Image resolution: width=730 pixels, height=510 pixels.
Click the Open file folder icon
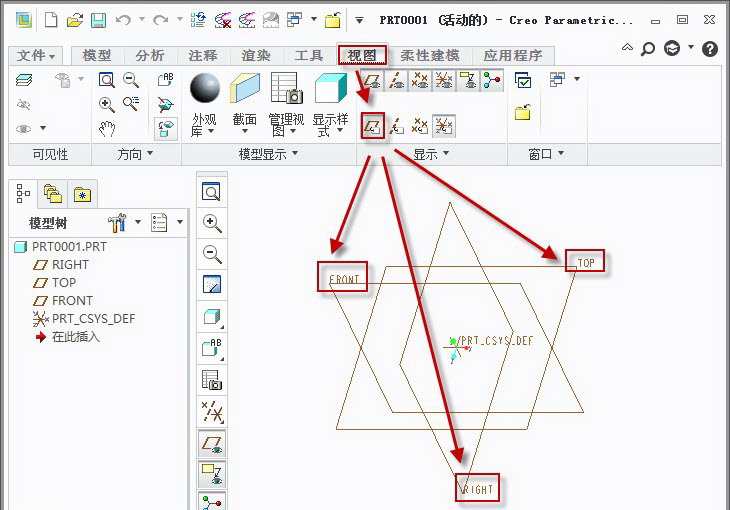pyautogui.click(x=74, y=20)
